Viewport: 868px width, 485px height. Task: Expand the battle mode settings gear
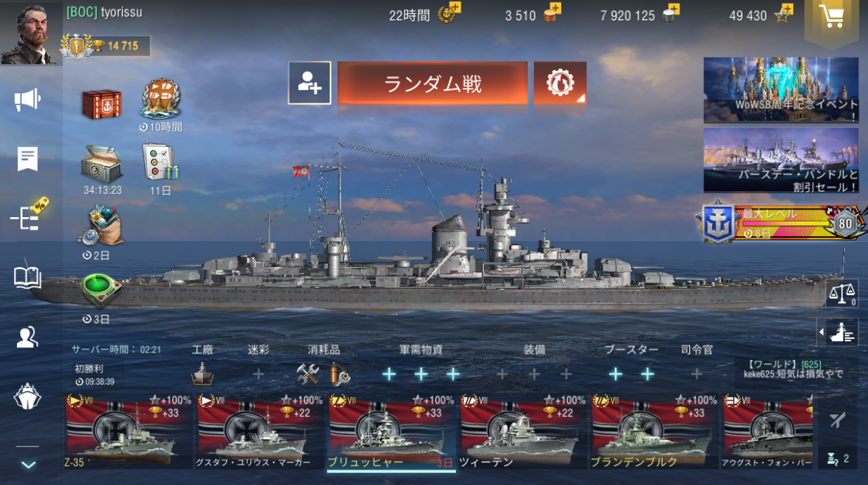[560, 83]
